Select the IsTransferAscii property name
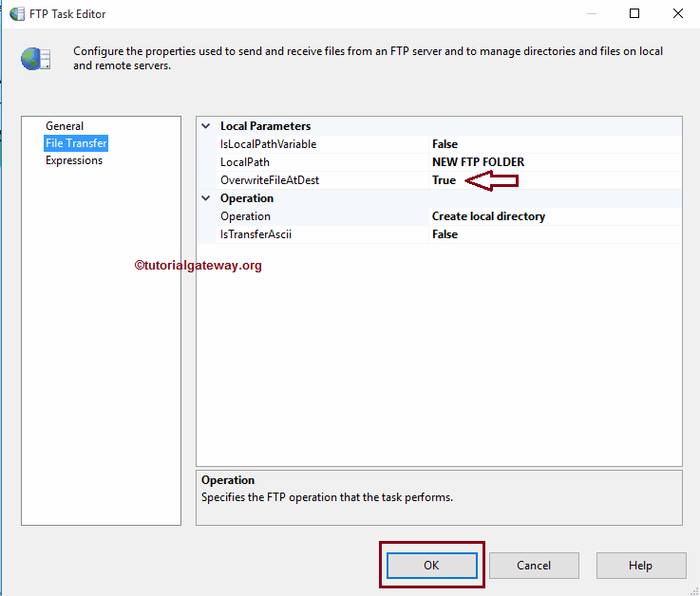 pos(255,234)
